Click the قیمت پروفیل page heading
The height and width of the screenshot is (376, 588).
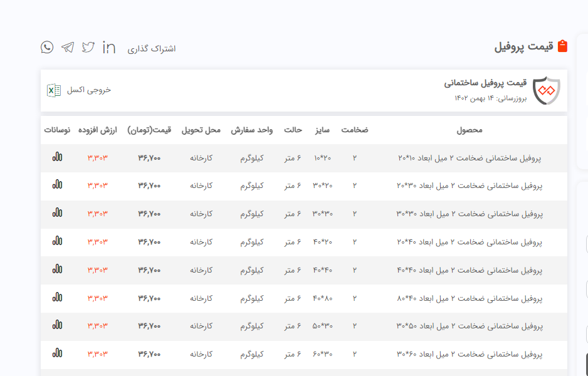pos(523,47)
